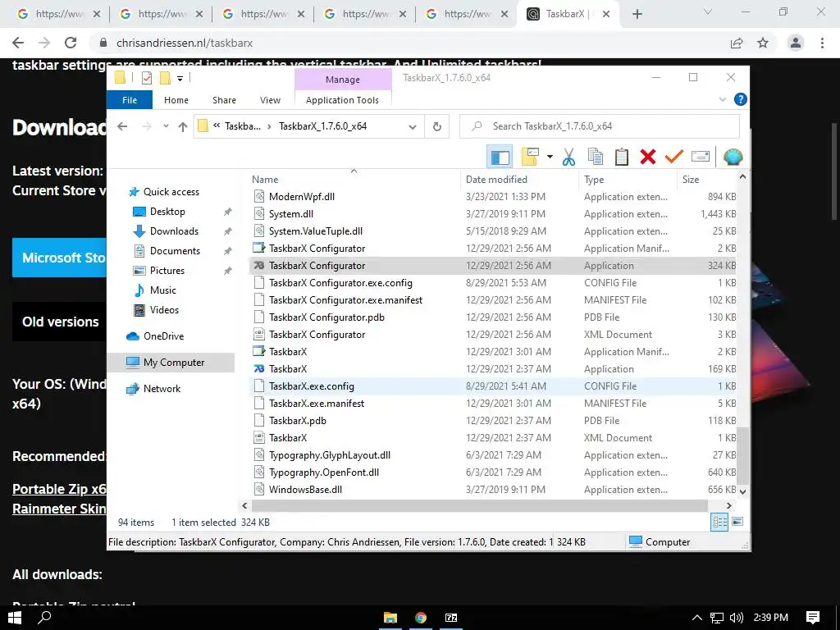Click the Quick Access Properties checkmark icon
The image size is (840, 630).
click(147, 78)
